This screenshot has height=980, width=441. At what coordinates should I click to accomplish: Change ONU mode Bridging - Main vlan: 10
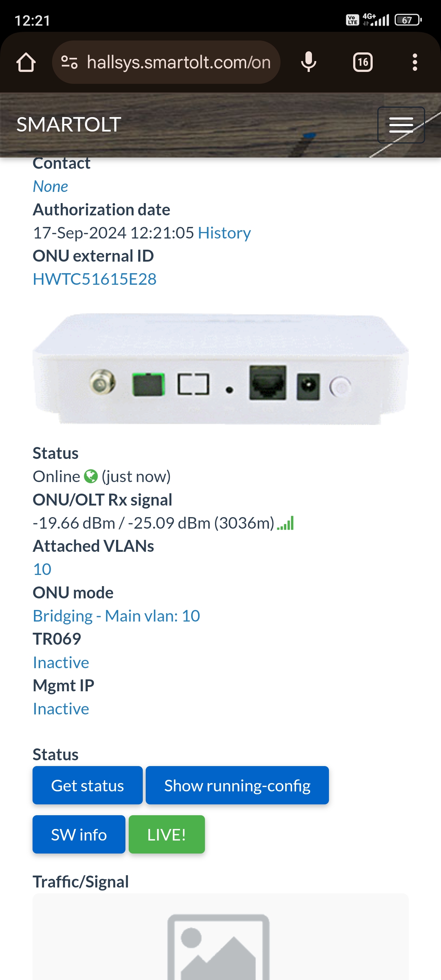116,616
